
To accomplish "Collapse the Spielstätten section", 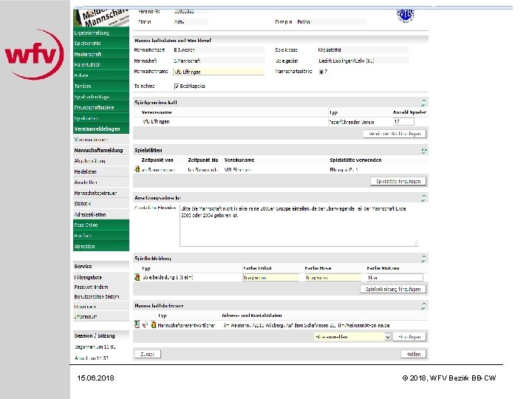I will 423,150.
